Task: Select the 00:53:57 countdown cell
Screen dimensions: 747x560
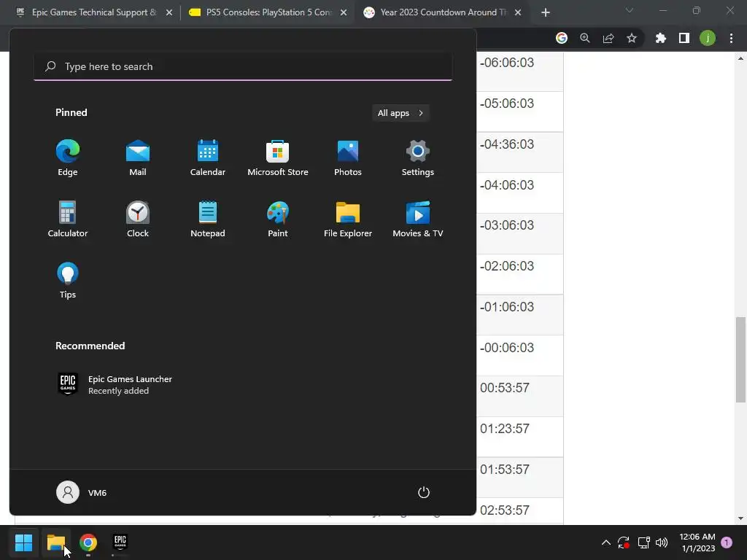Action: (519, 396)
